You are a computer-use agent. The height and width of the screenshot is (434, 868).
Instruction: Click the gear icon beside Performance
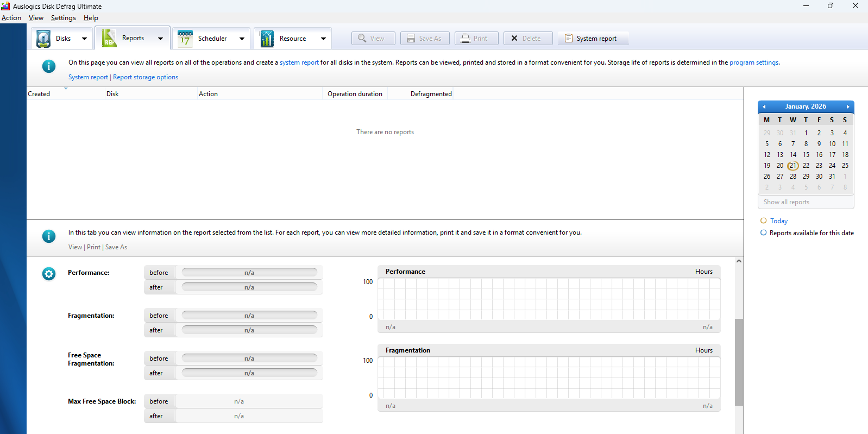click(49, 274)
